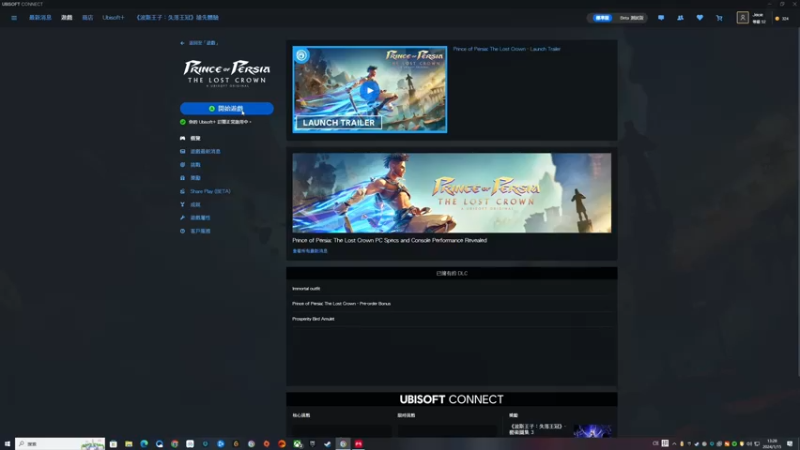The image size is (800, 450).
Task: Click the Ubisoft Connect banner header
Action: [x=452, y=399]
